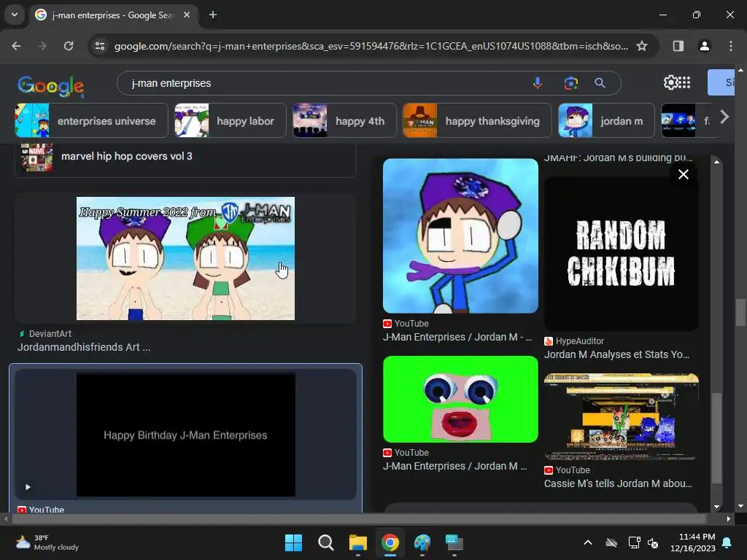Toggle the Chrome side panel

(x=678, y=46)
